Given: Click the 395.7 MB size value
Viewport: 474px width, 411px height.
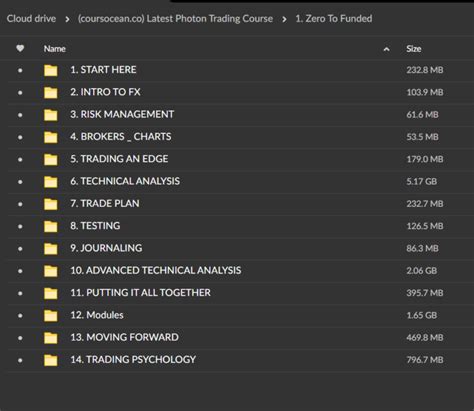Looking at the screenshot, I should tap(425, 293).
